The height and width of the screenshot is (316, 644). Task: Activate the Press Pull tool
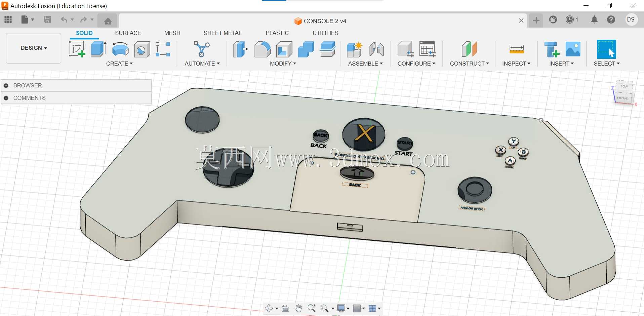tap(241, 49)
